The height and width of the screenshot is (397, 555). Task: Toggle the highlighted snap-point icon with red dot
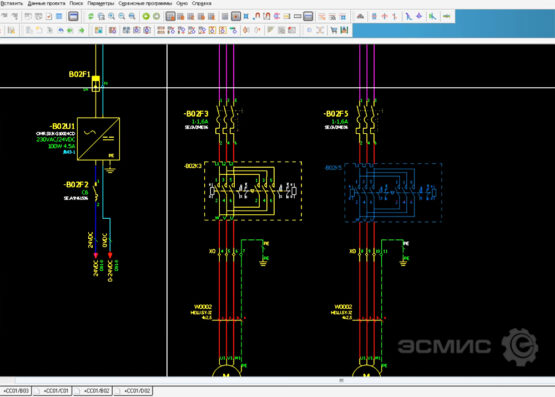(x=236, y=16)
